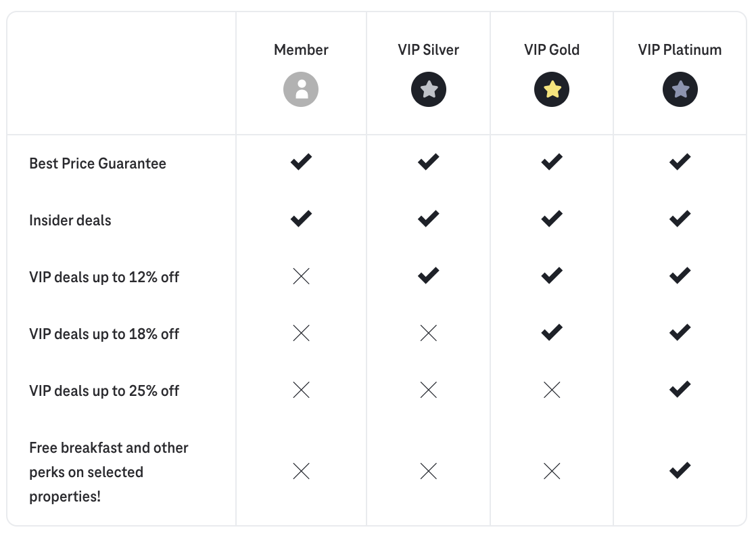Click VIP Gold checkmark for 18% deals
The width and height of the screenshot is (756, 536).
click(552, 333)
